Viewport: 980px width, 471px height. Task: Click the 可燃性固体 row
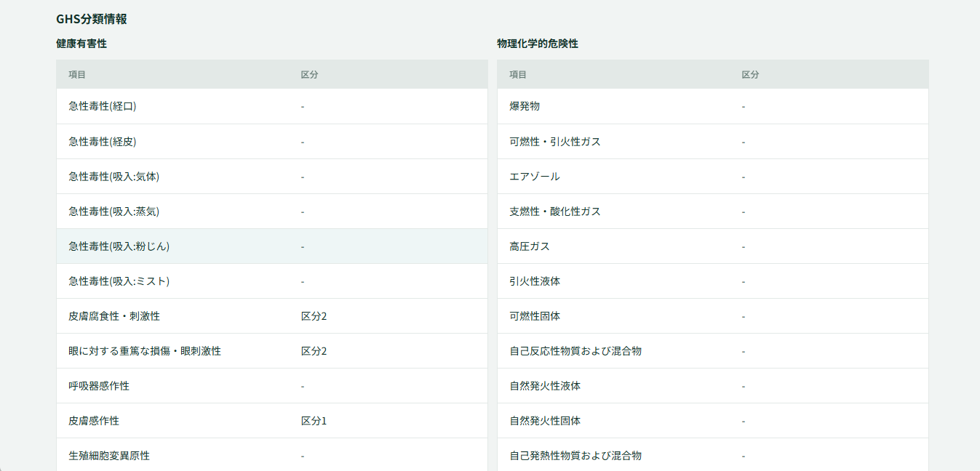pos(713,315)
